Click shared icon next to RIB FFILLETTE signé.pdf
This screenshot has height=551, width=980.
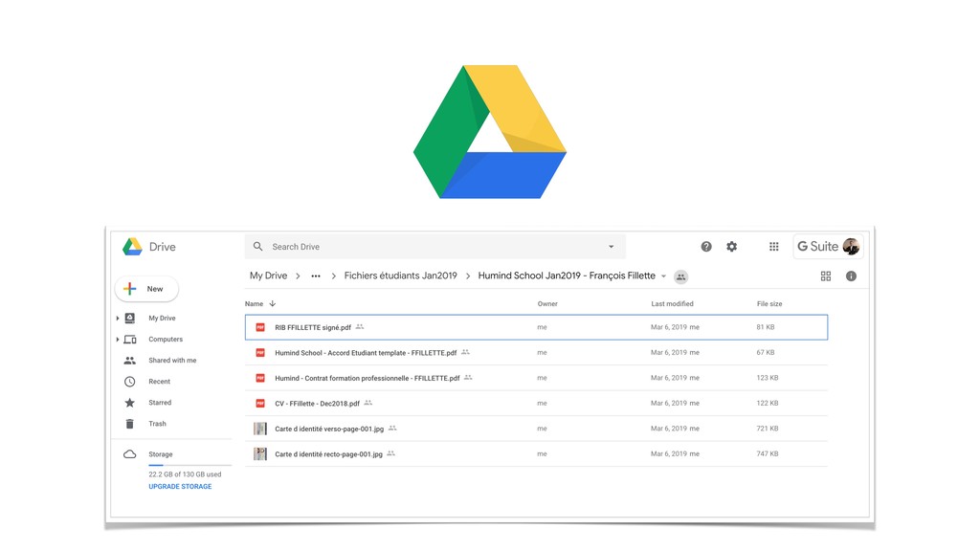pos(360,327)
